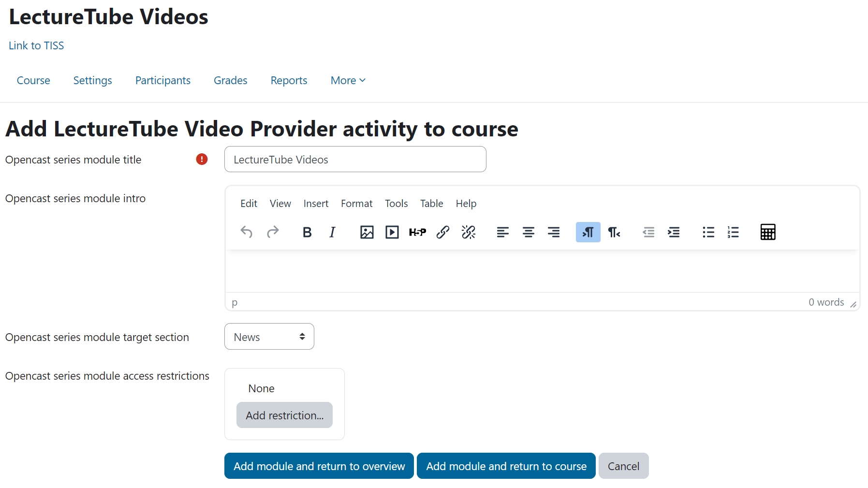Insert a bulleted list

click(x=708, y=232)
